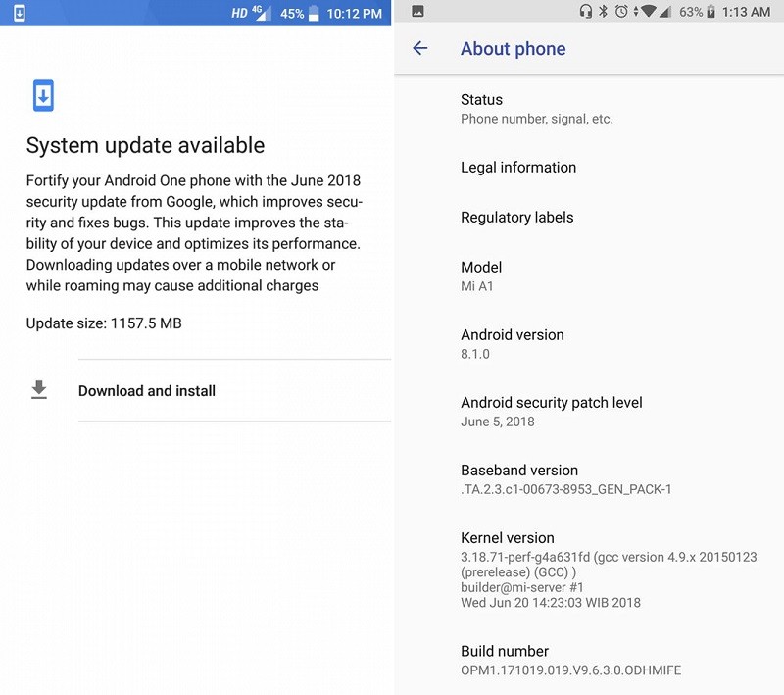The image size is (784, 695).
Task: Tap the June 5, 2018 patch date
Action: click(498, 422)
